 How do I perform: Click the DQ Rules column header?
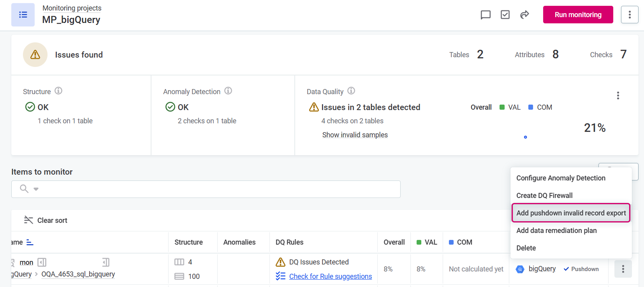pyautogui.click(x=289, y=242)
